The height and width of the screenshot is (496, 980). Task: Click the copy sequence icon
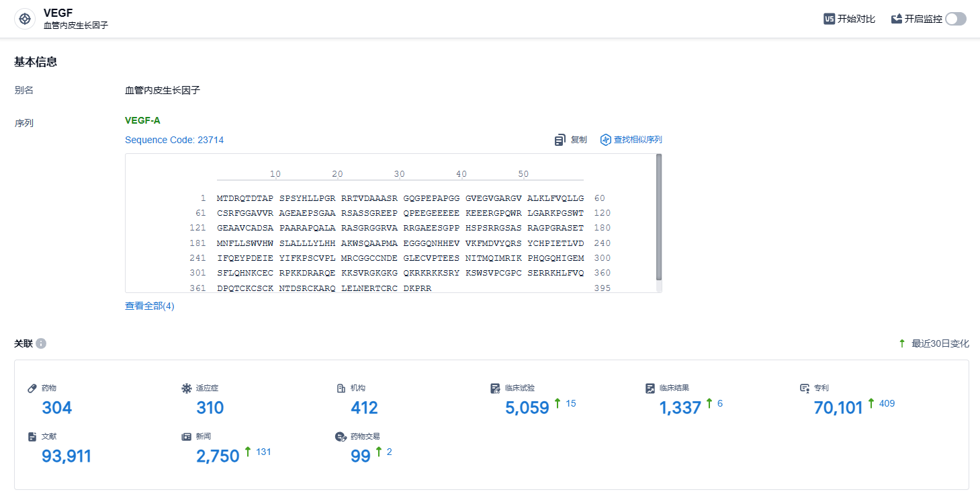coord(560,140)
